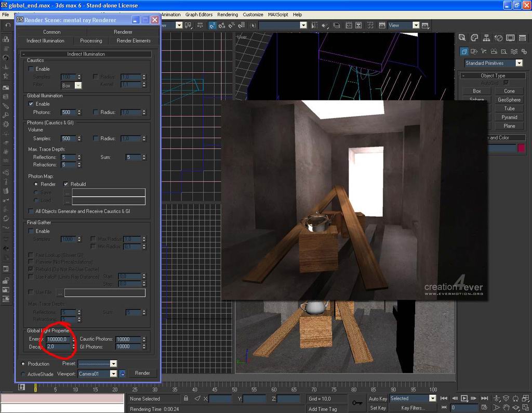Disable the Global Illumination Enable checkbox

click(31, 104)
